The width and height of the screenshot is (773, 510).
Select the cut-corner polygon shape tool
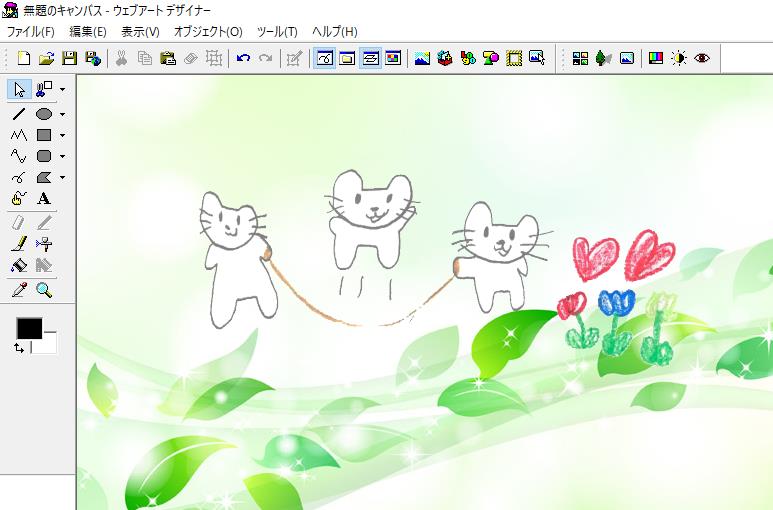pos(44,177)
